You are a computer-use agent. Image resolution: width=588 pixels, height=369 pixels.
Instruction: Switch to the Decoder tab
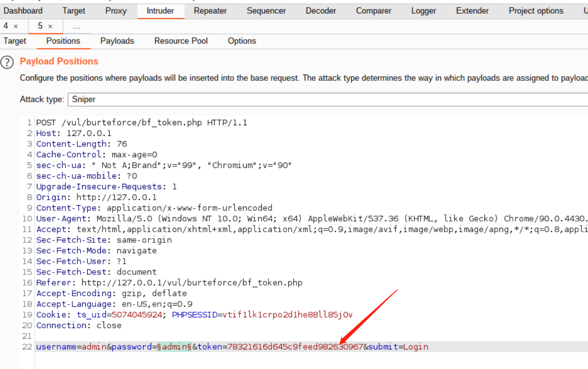tap(321, 11)
